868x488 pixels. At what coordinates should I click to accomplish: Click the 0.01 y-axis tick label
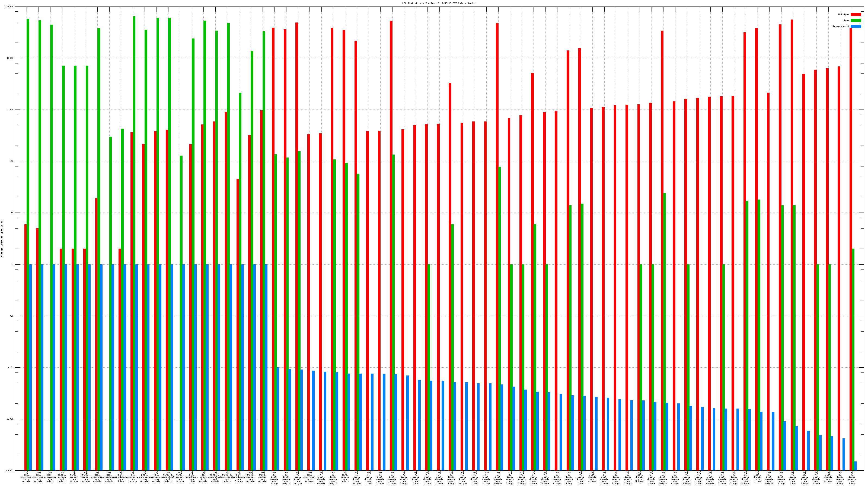point(11,367)
